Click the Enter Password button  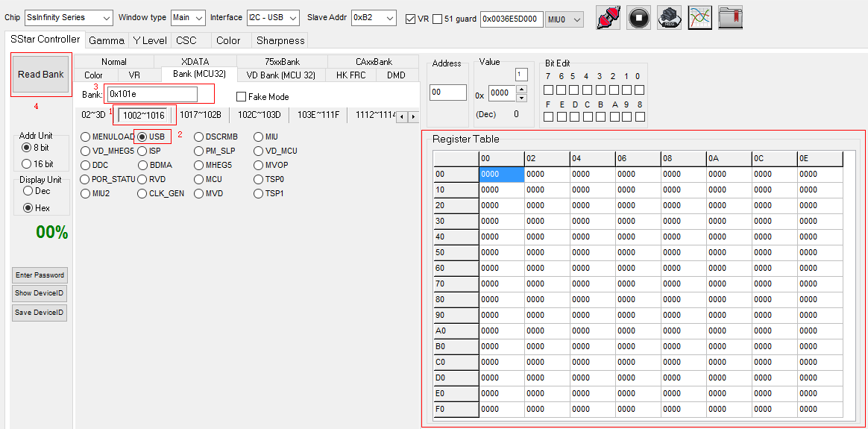click(40, 275)
